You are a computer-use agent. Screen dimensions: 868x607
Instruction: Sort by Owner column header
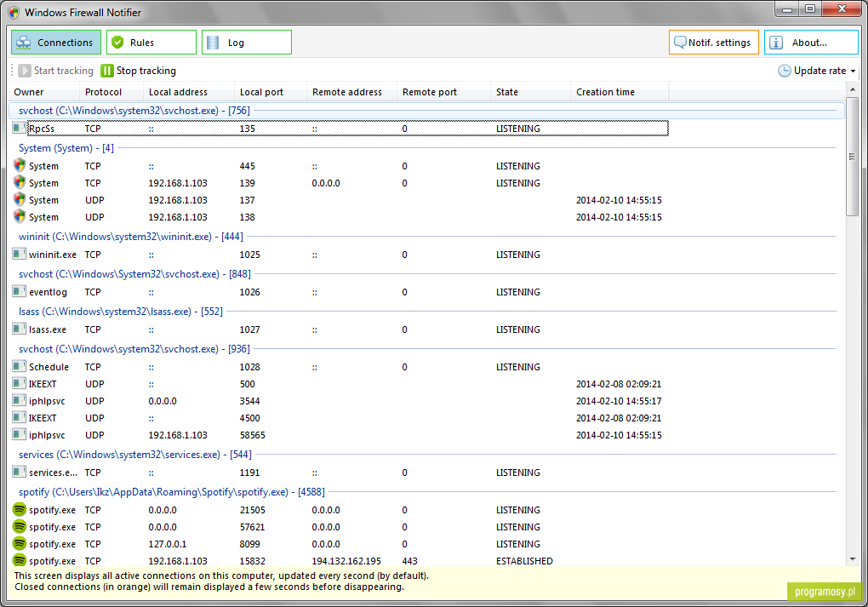44,92
